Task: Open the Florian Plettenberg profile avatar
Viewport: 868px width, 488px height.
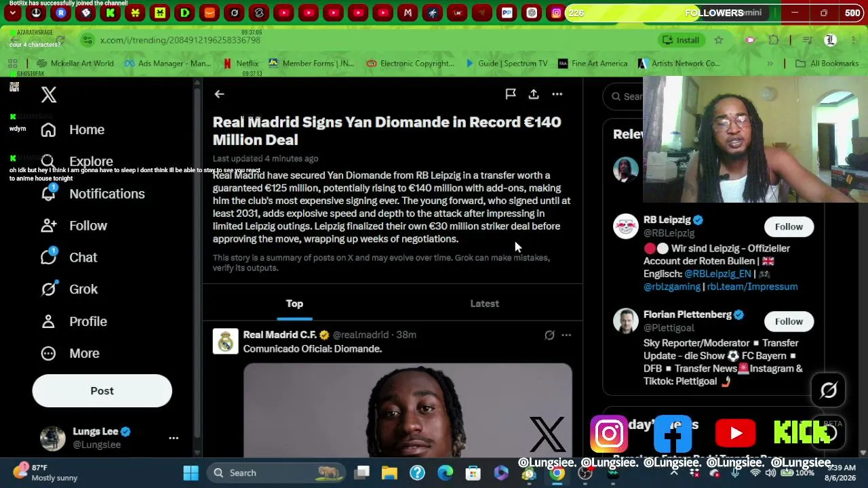Action: coord(626,321)
